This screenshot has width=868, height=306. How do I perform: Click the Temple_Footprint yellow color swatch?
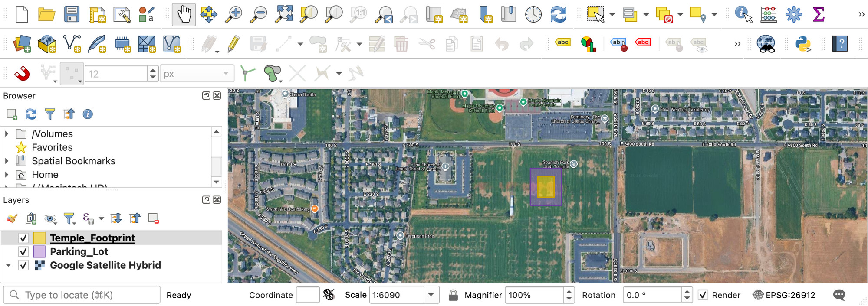coord(39,238)
